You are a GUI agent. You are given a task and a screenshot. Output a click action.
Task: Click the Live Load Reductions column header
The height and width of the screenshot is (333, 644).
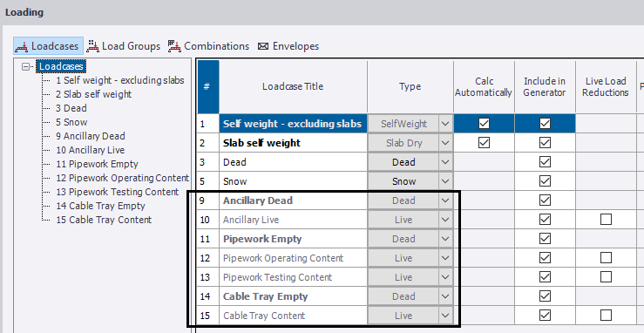(x=606, y=86)
